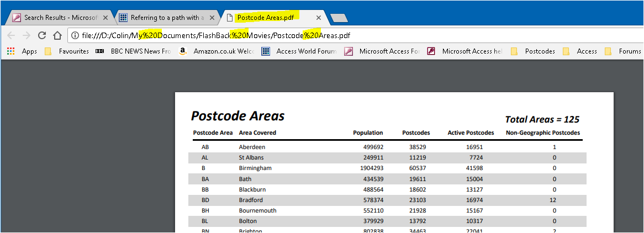The image size is (644, 233).
Task: Click the Total Areas = 125 text
Action: [542, 120]
